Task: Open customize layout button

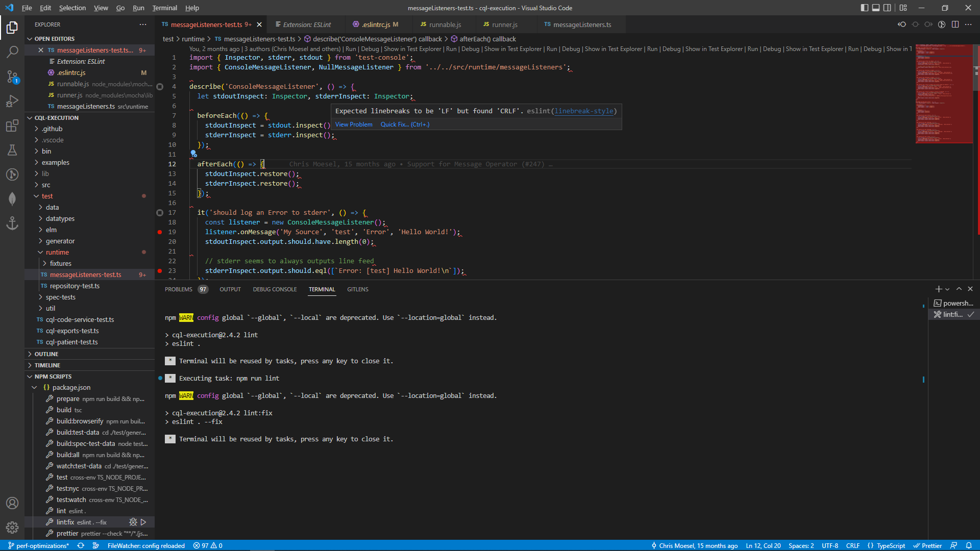Action: pyautogui.click(x=903, y=8)
